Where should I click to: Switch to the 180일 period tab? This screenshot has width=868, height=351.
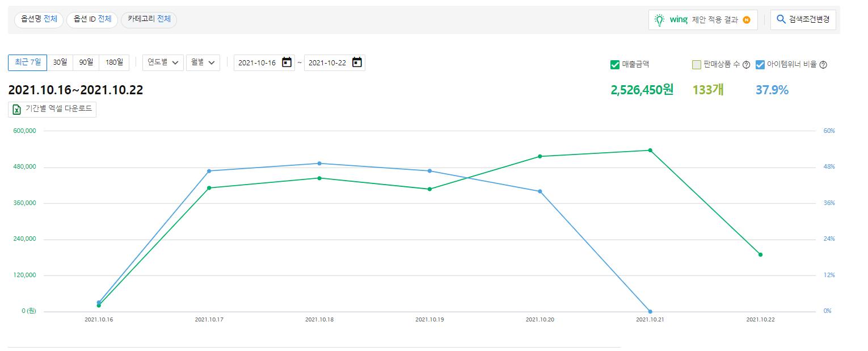click(x=114, y=62)
